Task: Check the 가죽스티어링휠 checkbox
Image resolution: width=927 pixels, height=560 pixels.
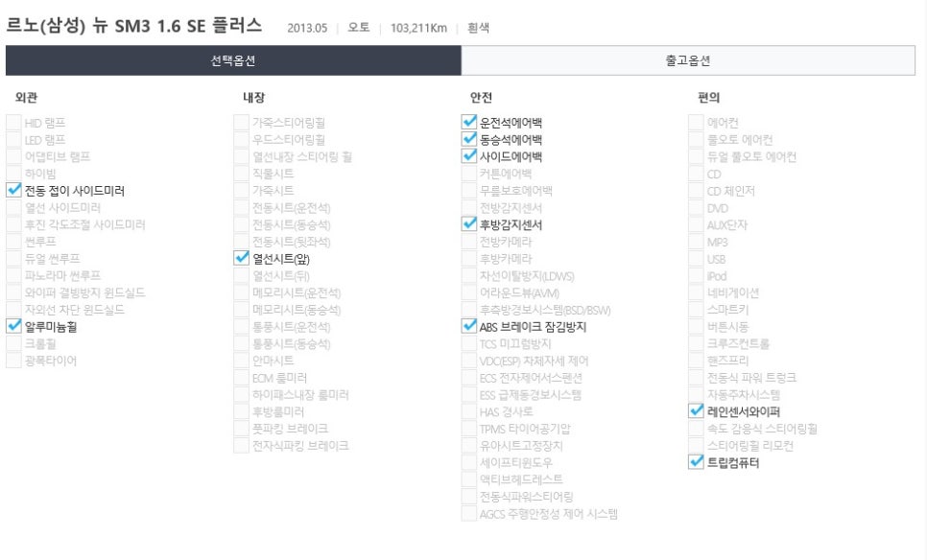Action: 241,123
